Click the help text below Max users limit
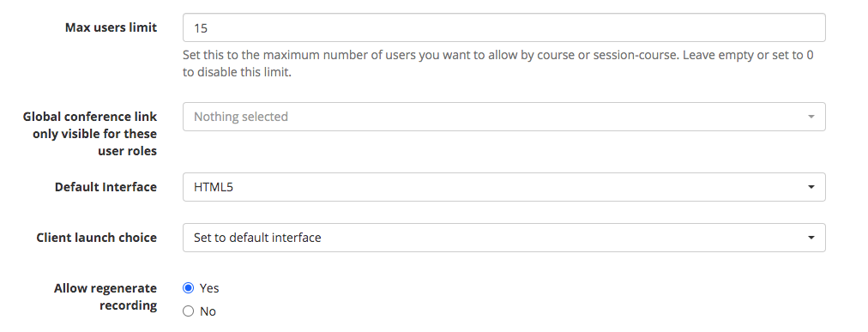Viewport: 868px width, 332px height. 497,63
